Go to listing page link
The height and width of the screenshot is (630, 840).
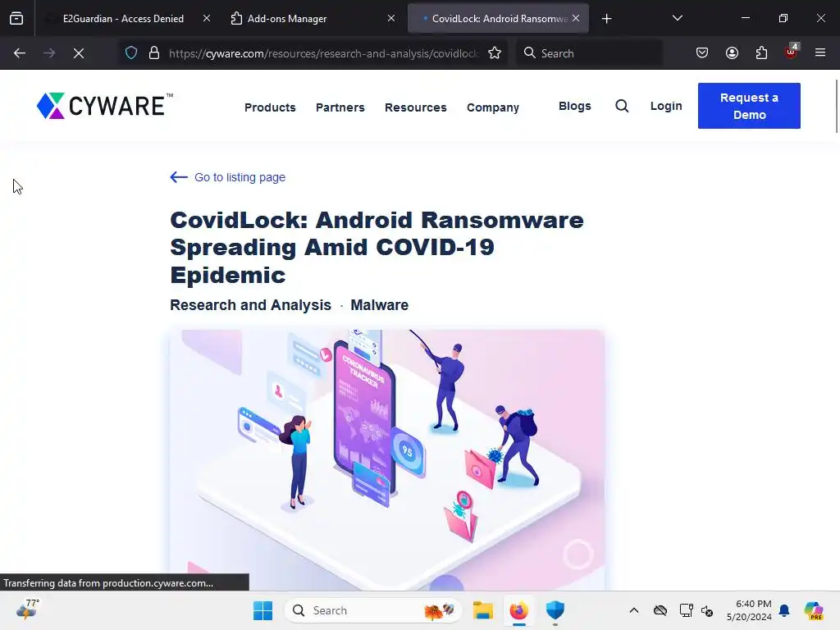pyautogui.click(x=228, y=177)
